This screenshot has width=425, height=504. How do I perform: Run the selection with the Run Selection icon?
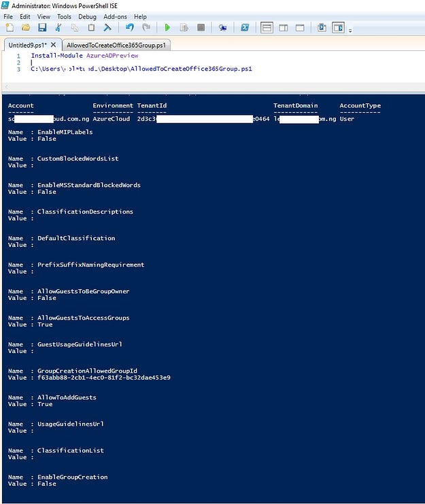coord(184,28)
